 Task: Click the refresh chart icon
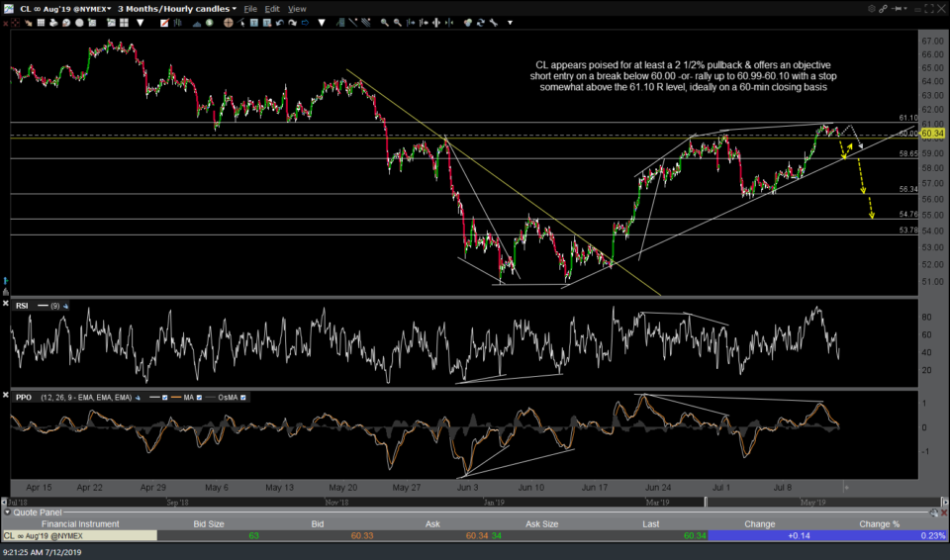click(480, 23)
